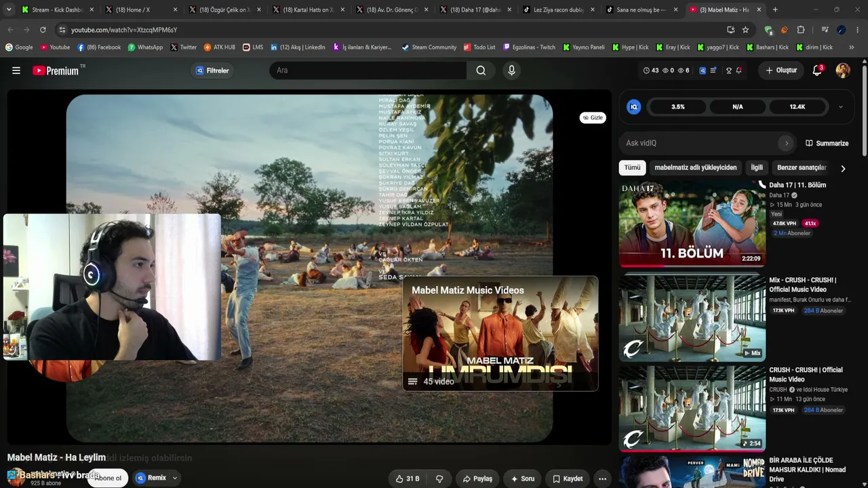Image resolution: width=868 pixels, height=488 pixels.
Task: Open the Remix dropdown arrow
Action: click(174, 479)
